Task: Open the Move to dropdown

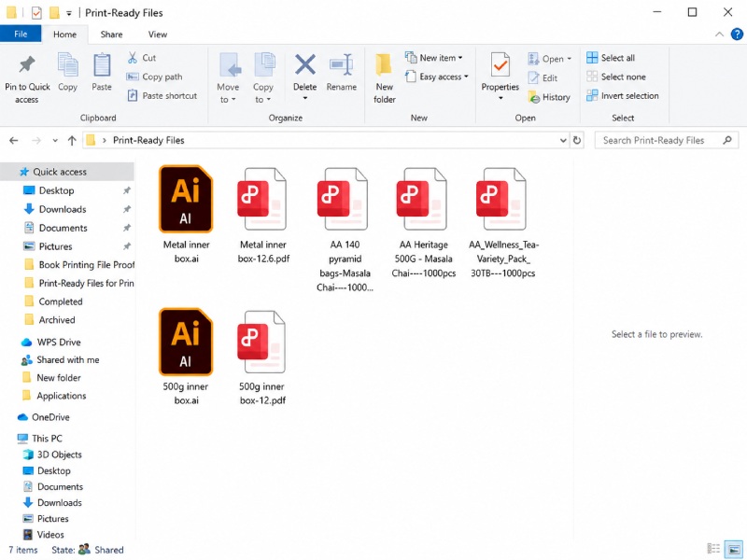Action: click(228, 92)
